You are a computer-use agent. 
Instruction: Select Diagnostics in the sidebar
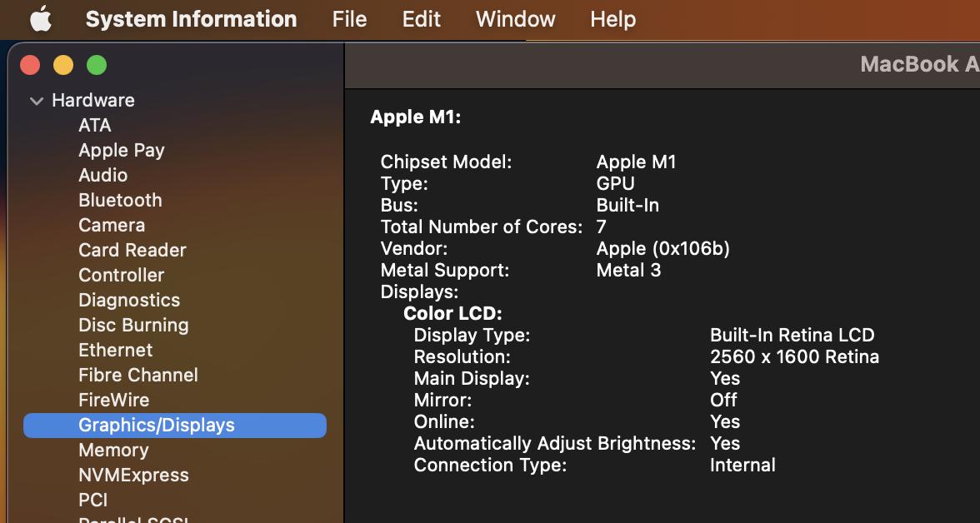click(129, 300)
